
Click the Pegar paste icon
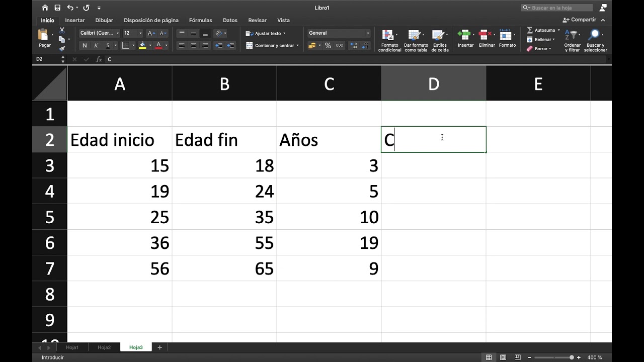pos(43,35)
